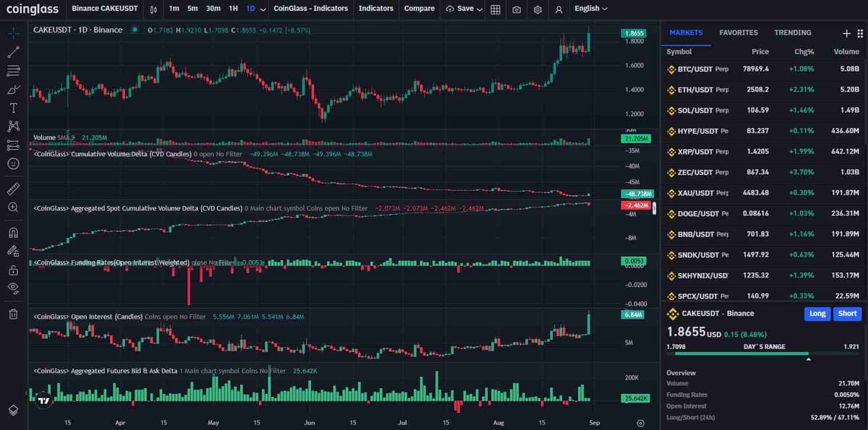Select the text annotation tool
Image resolution: width=868 pixels, height=430 pixels.
coord(13,108)
